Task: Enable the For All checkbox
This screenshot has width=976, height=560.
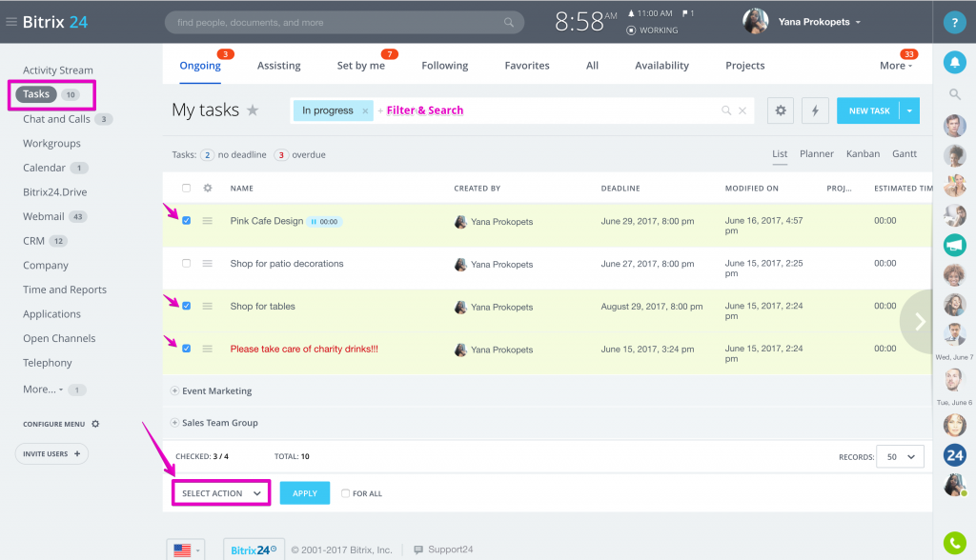Action: 345,493
